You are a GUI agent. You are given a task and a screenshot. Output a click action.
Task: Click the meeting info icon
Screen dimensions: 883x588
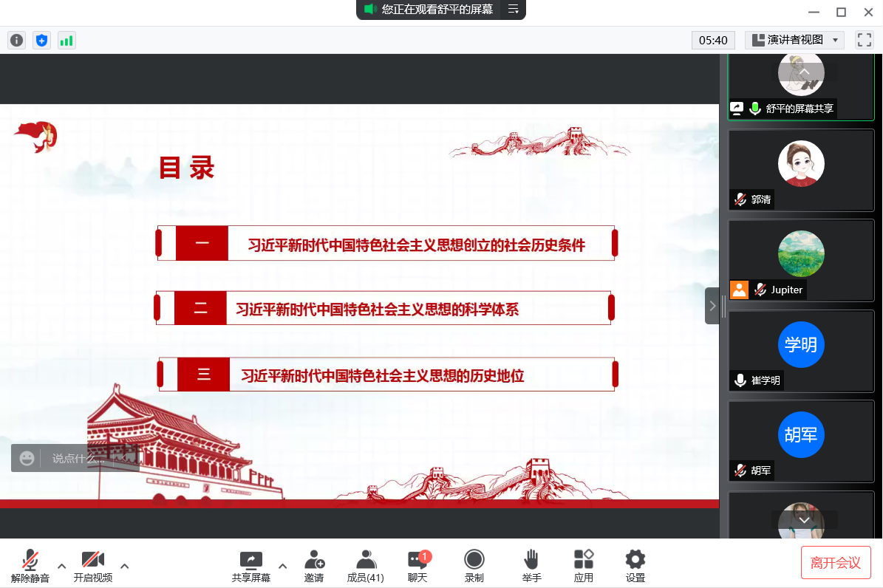pyautogui.click(x=16, y=41)
